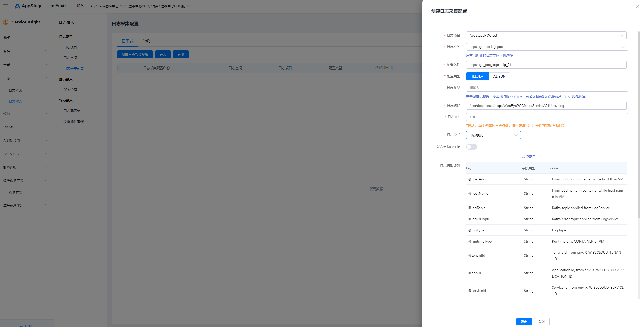Click the 确定 confirm button
Screen dimensions: 644x327
click(524, 322)
